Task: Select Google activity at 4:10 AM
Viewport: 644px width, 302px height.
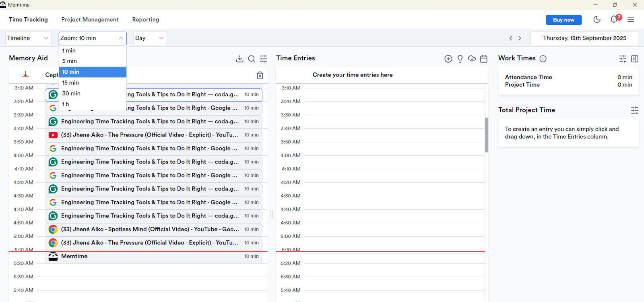Action: (x=153, y=176)
